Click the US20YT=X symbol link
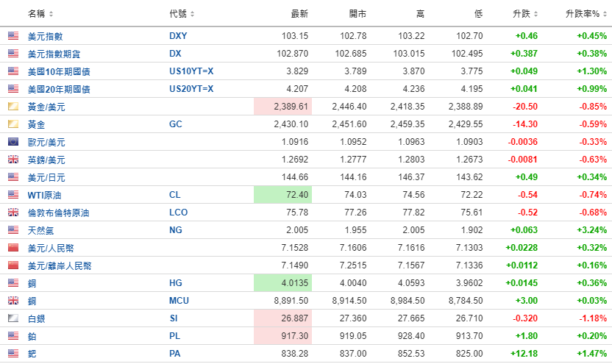This screenshot has height=364, width=612. click(x=191, y=89)
